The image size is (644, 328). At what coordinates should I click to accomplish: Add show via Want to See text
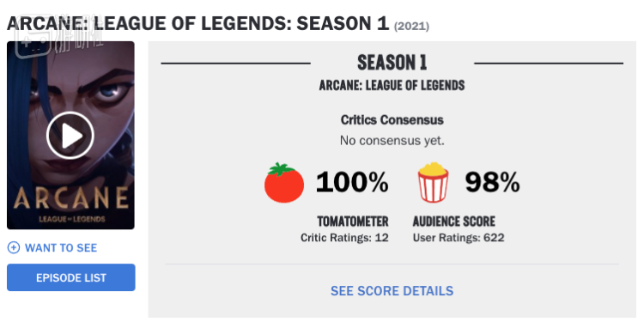[x=61, y=248]
